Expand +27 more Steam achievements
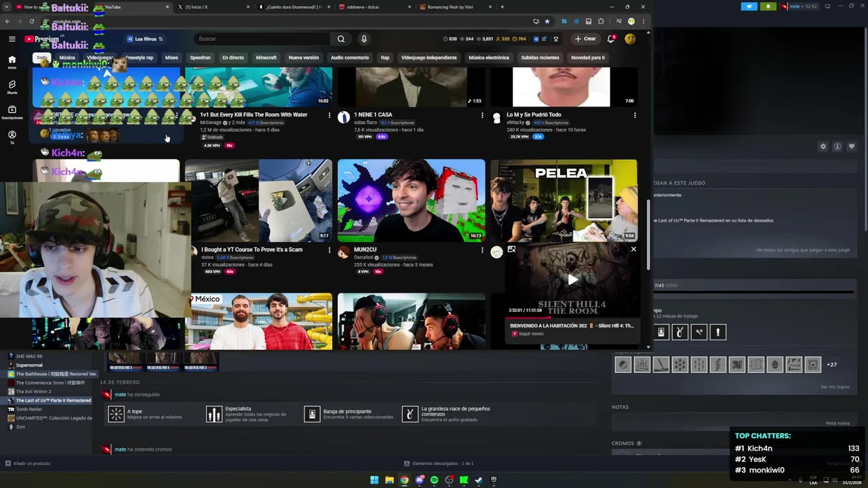This screenshot has height=488, width=868. (831, 365)
